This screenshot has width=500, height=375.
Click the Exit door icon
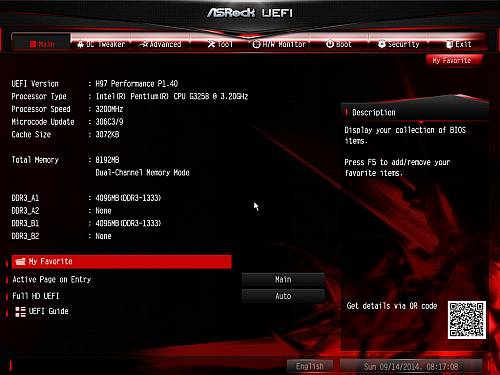pyautogui.click(x=449, y=44)
